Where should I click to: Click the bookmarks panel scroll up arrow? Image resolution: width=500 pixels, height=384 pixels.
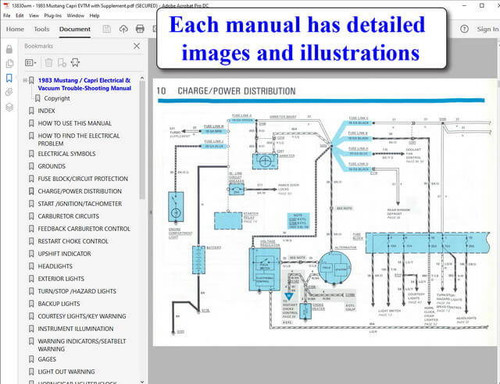(x=142, y=78)
